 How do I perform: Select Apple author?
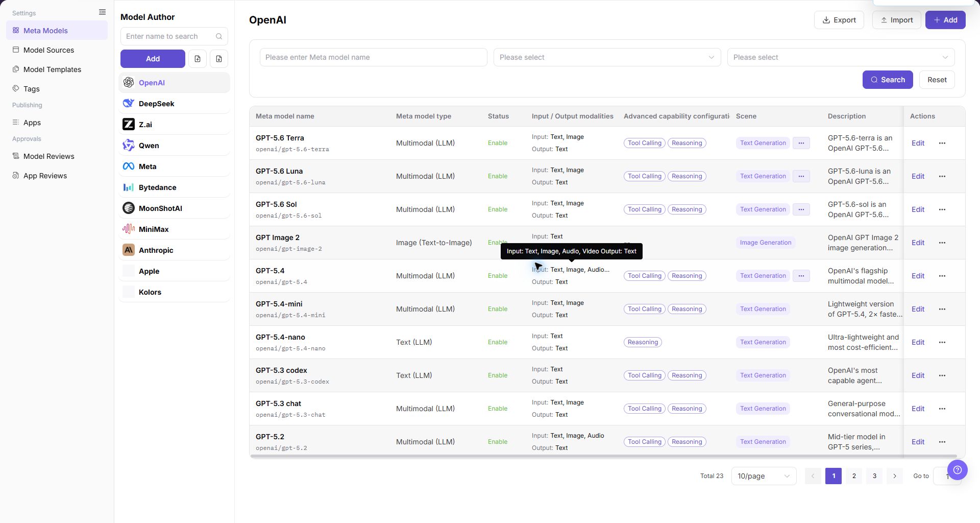[174, 271]
